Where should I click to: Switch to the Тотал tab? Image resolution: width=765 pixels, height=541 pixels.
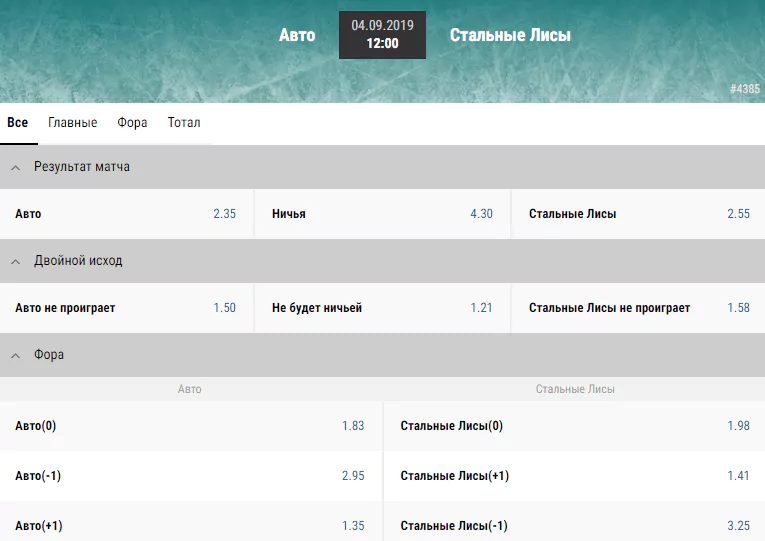pos(184,123)
